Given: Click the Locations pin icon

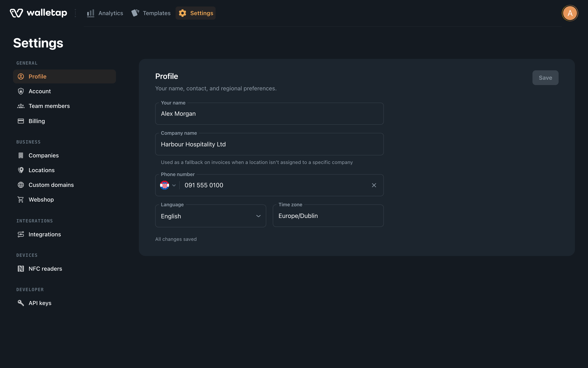Looking at the screenshot, I should click(x=21, y=170).
